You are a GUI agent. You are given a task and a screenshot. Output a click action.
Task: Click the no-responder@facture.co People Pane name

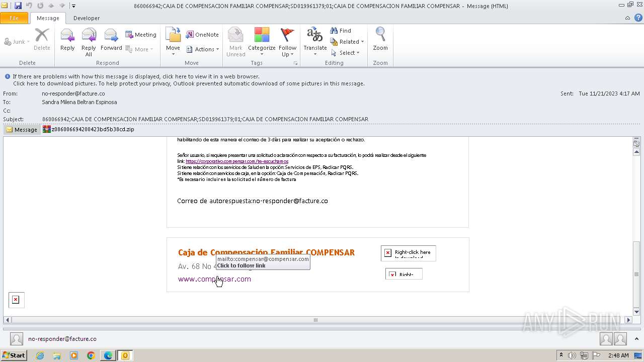point(62,339)
